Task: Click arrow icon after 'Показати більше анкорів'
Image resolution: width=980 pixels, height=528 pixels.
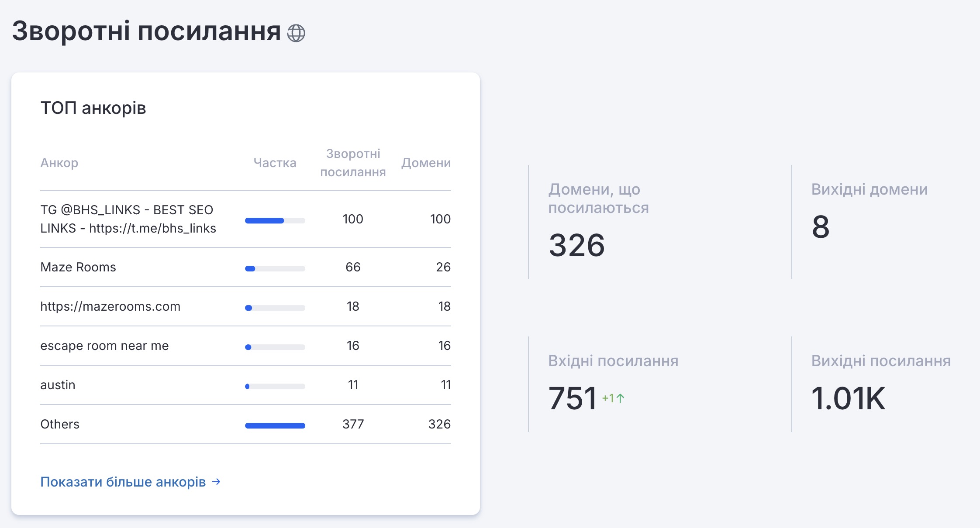Action: (216, 482)
